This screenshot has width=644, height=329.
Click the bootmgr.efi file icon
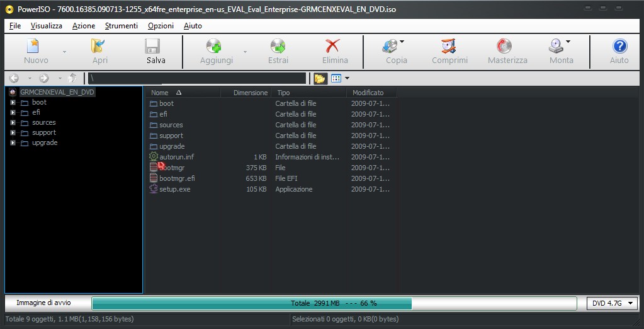154,178
